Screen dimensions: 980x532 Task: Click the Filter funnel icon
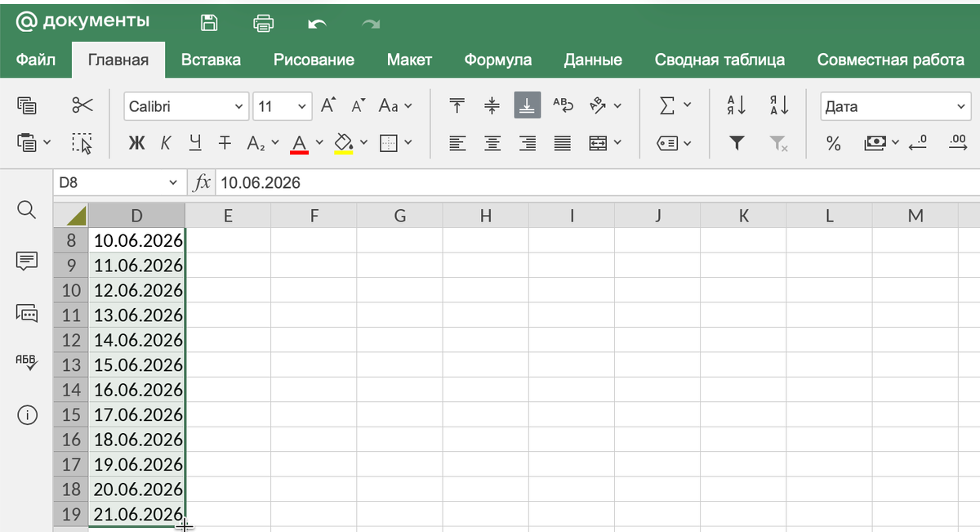[x=737, y=143]
